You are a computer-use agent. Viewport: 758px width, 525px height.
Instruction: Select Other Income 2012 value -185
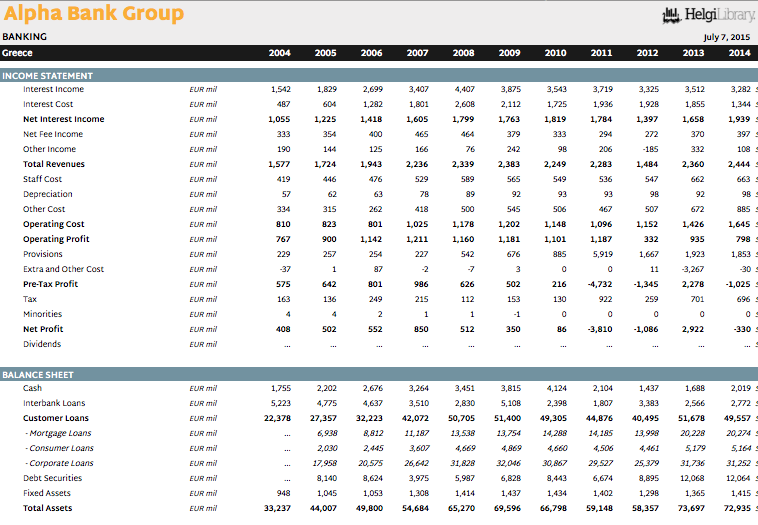650,149
